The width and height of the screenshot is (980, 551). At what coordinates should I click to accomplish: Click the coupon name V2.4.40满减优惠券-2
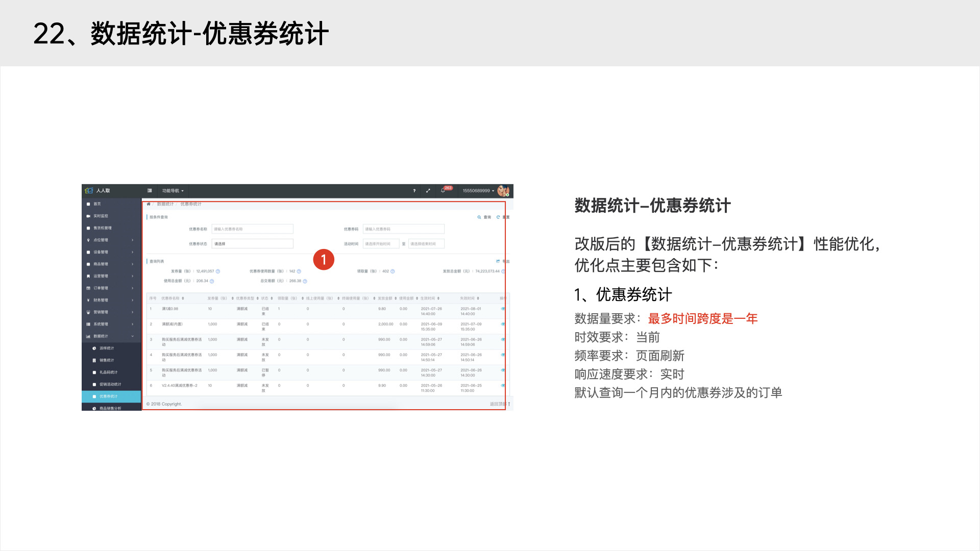point(179,386)
